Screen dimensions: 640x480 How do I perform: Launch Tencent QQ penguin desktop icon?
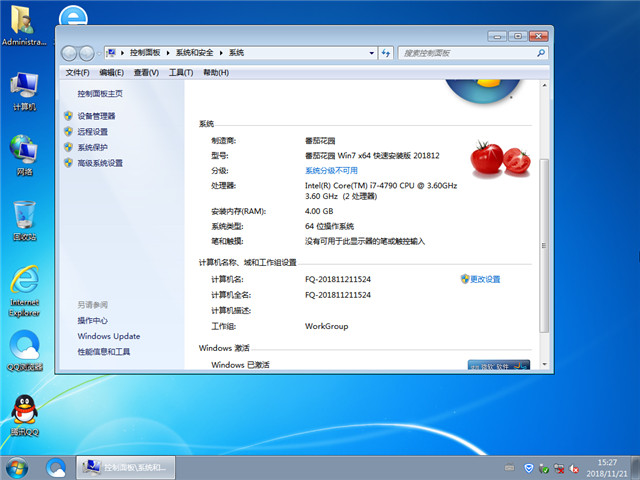pos(24,416)
